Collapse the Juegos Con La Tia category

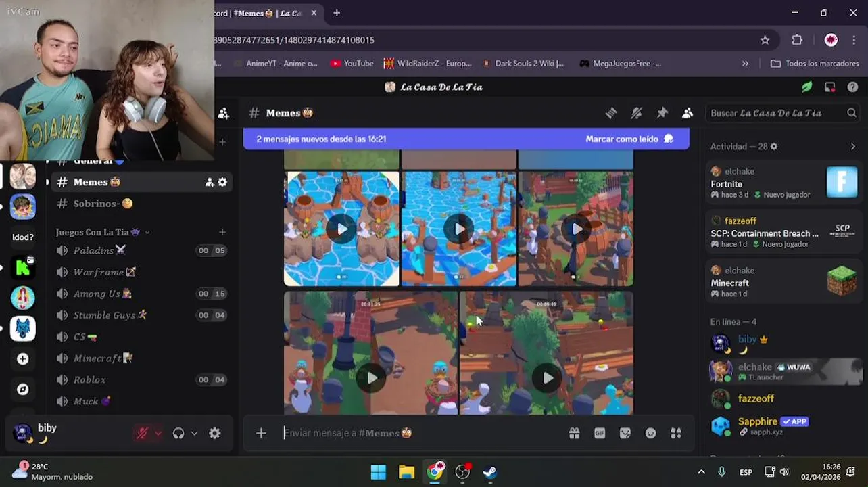point(103,232)
